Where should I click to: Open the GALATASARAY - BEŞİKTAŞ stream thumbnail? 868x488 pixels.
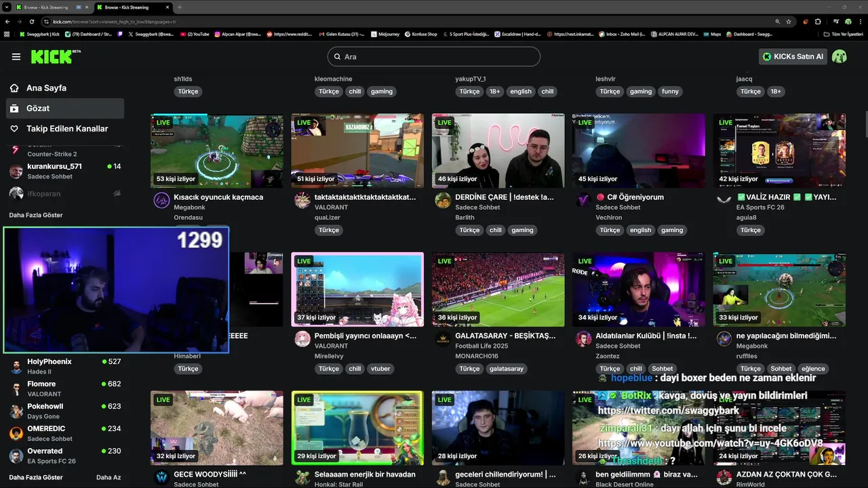click(x=498, y=289)
